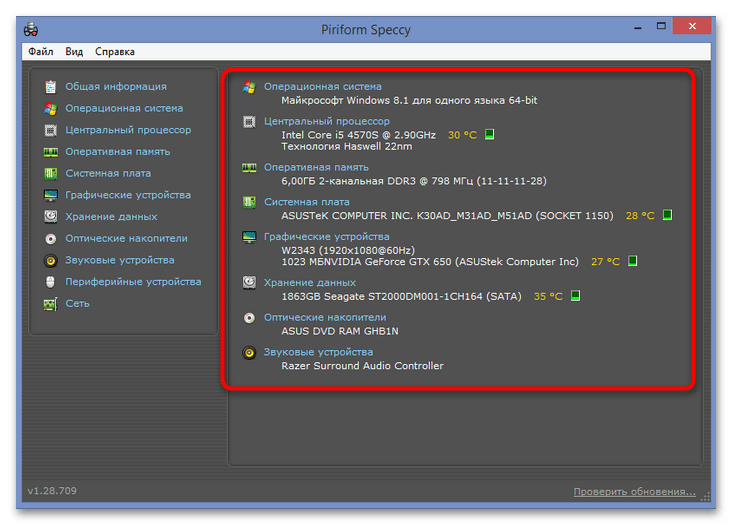Click the network card icon beside Сеть
This screenshot has height=525, width=732.
coord(50,304)
